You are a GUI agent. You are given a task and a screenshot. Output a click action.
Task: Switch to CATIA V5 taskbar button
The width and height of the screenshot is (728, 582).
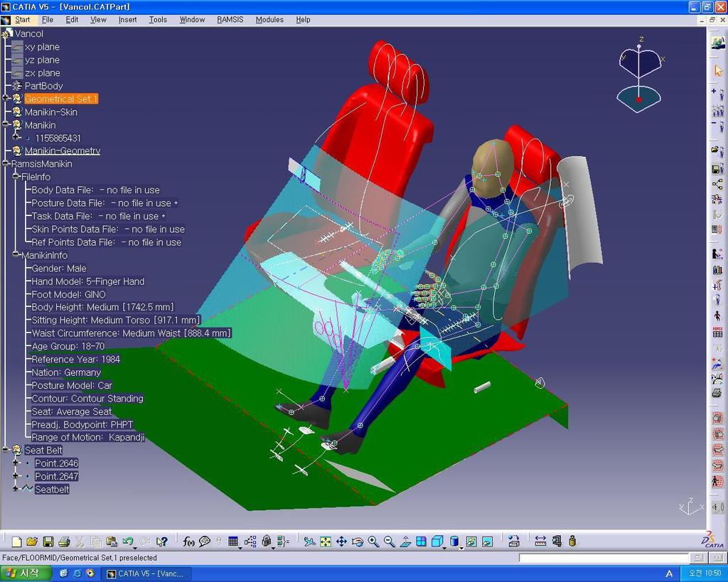point(145,573)
